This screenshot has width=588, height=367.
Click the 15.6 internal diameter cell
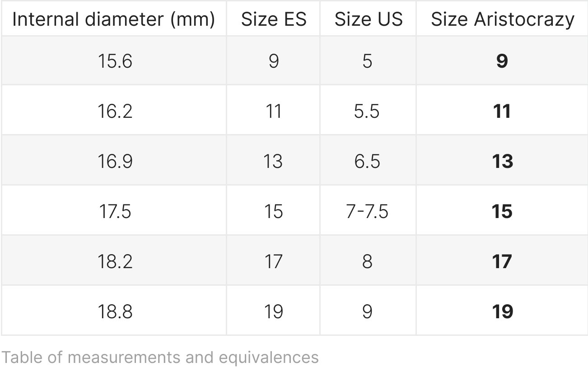(x=114, y=60)
